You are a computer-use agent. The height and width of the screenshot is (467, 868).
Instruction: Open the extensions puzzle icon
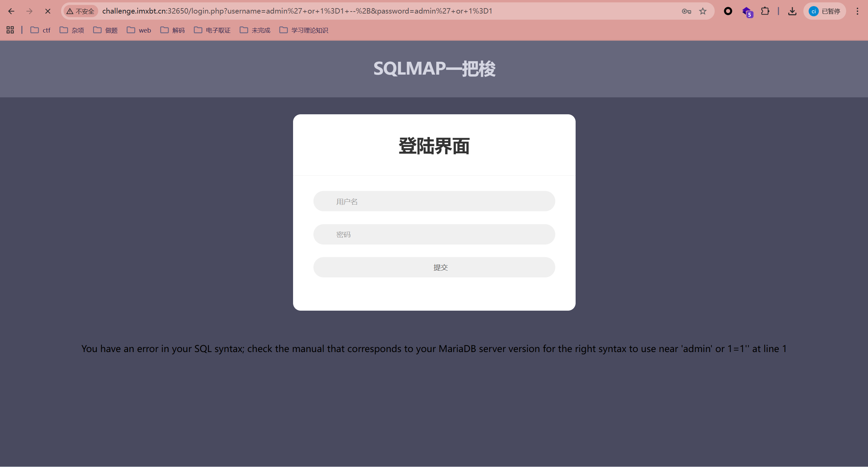[765, 11]
